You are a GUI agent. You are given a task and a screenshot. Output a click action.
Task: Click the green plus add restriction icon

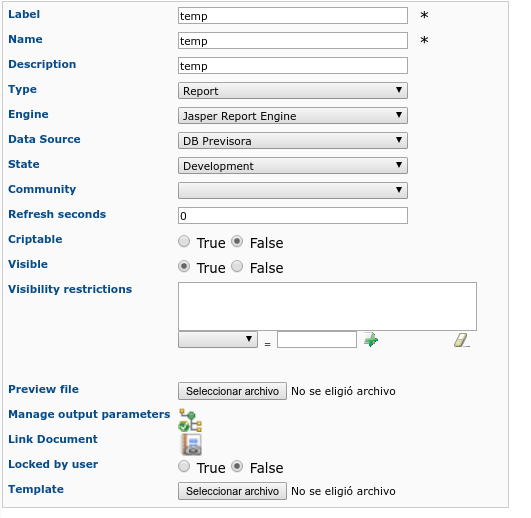point(371,340)
